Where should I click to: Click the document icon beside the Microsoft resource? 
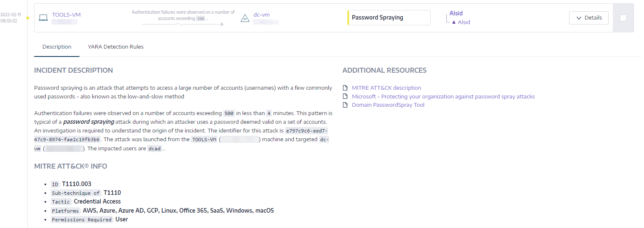click(344, 96)
